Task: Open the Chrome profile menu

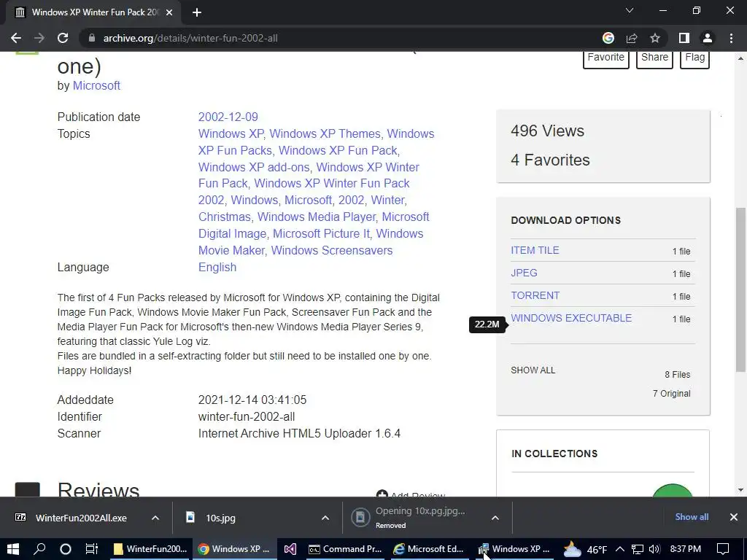Action: coord(708,38)
